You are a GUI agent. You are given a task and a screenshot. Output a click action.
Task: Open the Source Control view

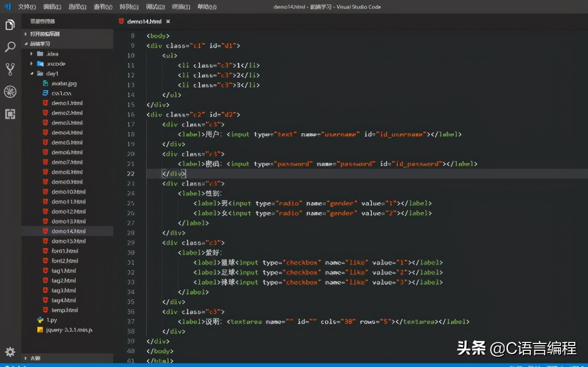(10, 69)
